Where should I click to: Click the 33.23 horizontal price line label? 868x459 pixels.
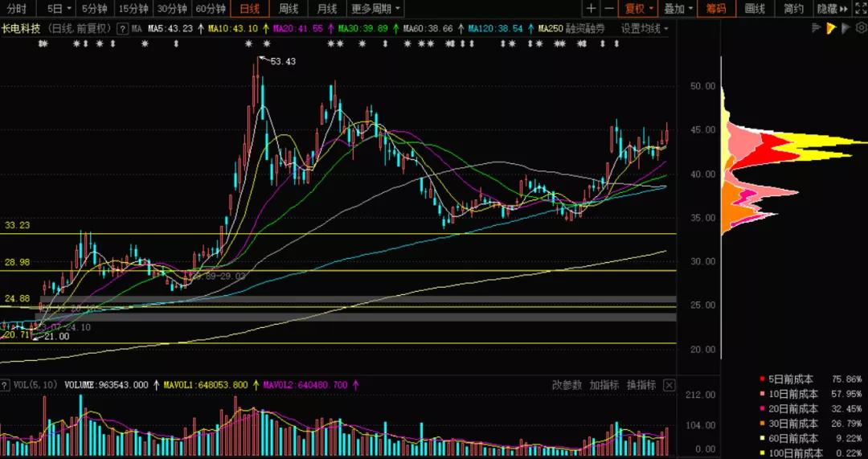click(x=17, y=226)
